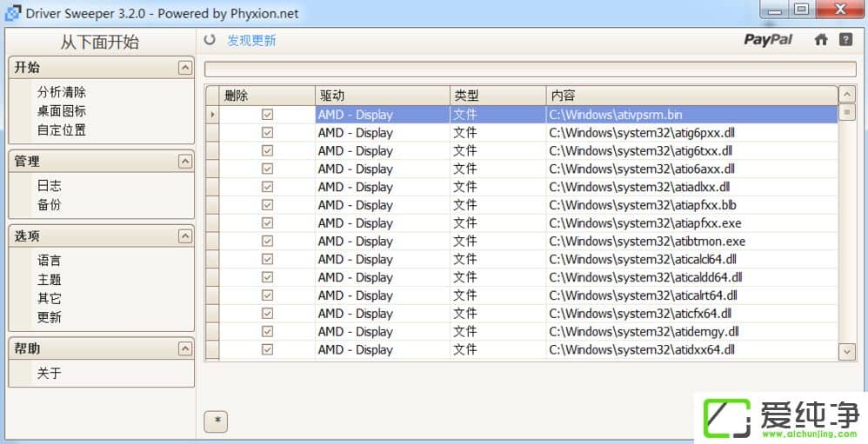
Task: Collapse the 开始 section
Action: [x=185, y=68]
